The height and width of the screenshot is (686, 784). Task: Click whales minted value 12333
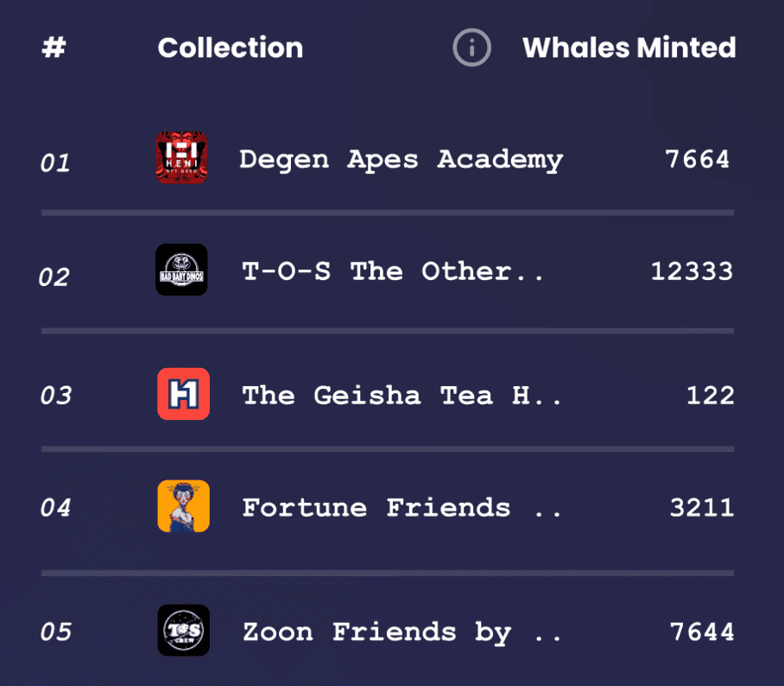[x=692, y=271]
